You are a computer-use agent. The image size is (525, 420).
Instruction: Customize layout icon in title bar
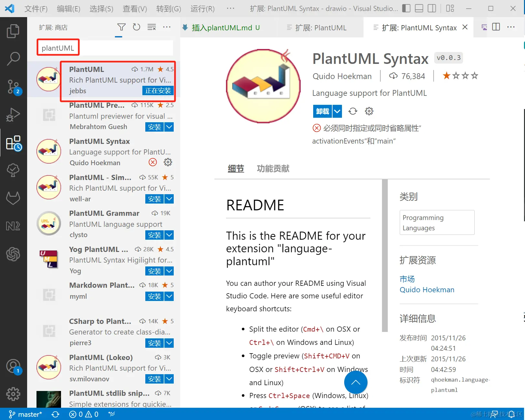pyautogui.click(x=450, y=8)
